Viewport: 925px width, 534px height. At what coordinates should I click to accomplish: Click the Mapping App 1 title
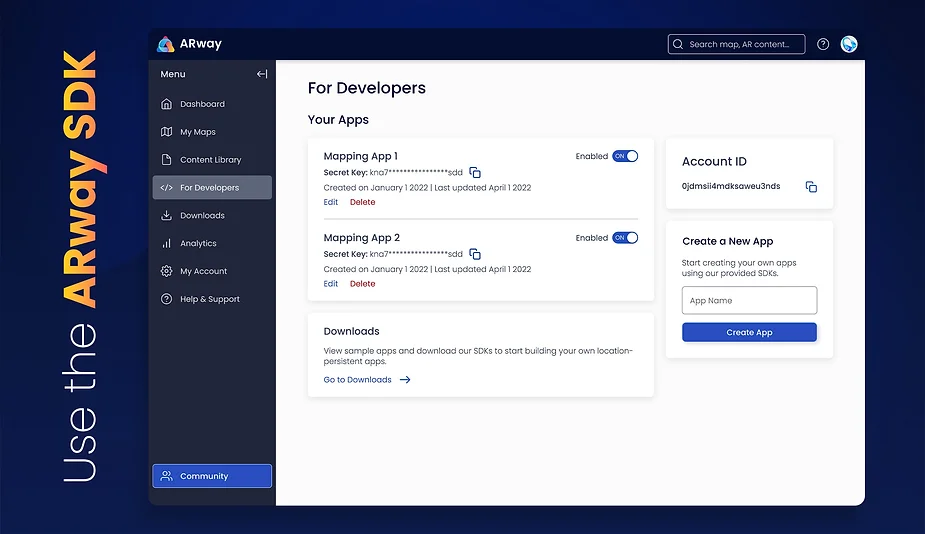coord(360,156)
